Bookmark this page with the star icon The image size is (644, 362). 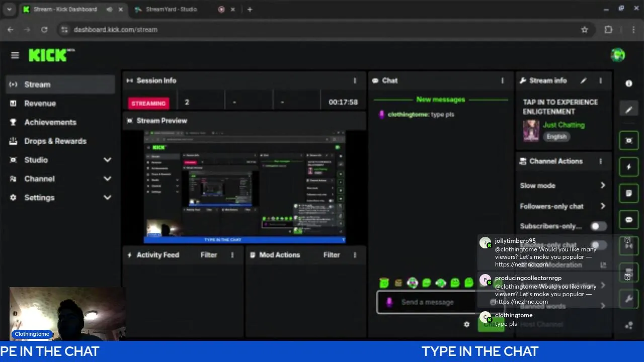[x=584, y=30]
